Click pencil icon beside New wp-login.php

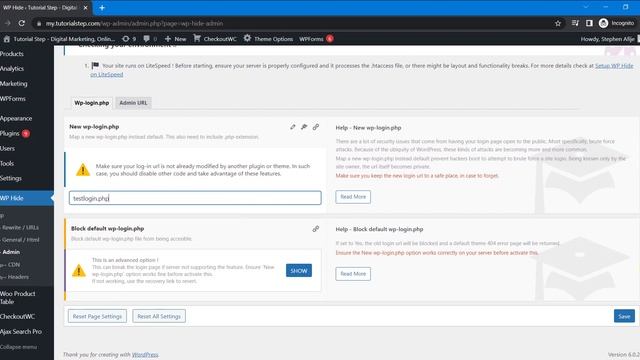[293, 127]
